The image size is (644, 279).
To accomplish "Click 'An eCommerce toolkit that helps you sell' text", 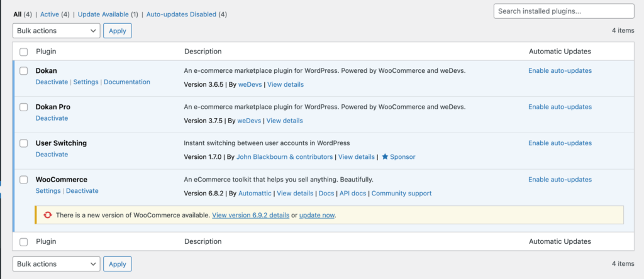I will (279, 179).
